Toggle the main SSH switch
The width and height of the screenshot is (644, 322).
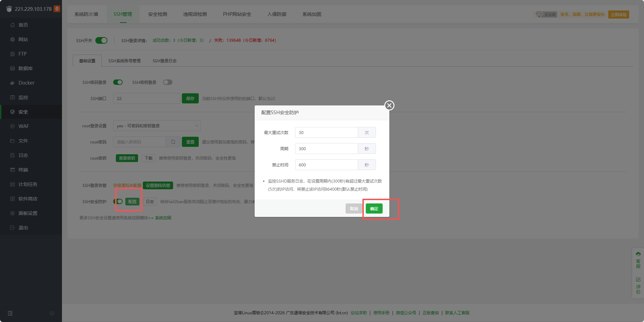tap(101, 40)
